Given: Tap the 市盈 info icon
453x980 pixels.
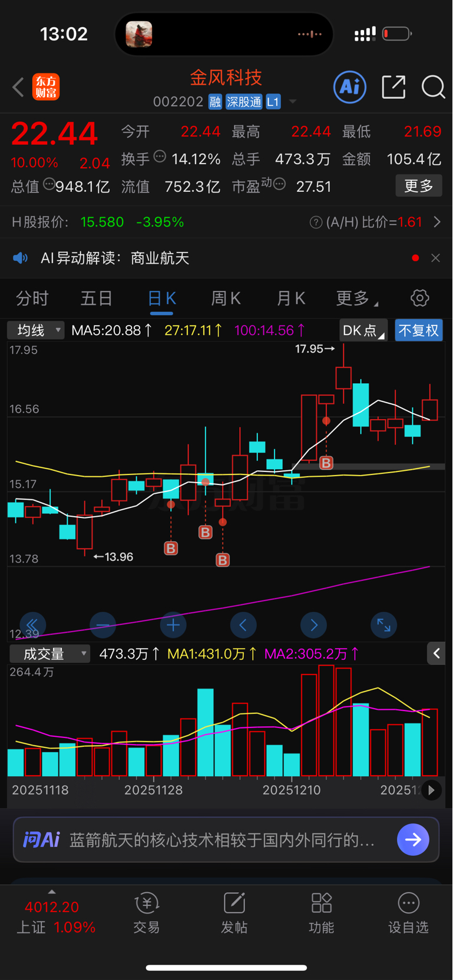Looking at the screenshot, I should pos(279,184).
